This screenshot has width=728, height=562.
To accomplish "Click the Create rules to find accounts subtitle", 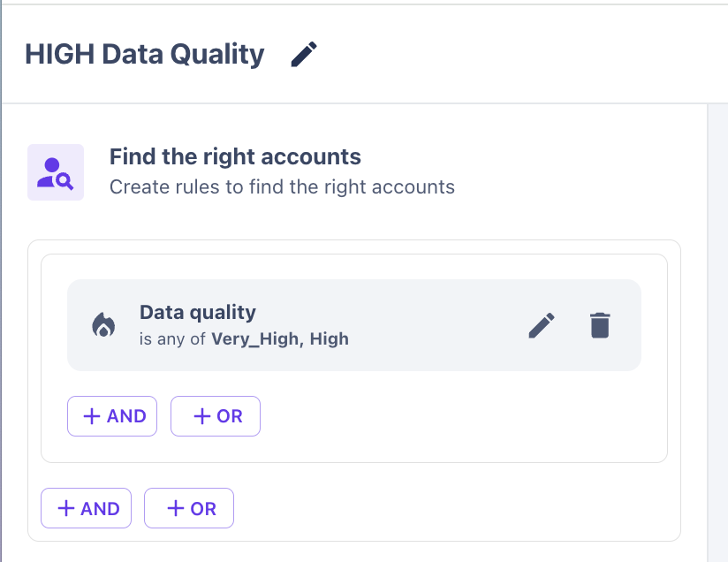I will (282, 187).
